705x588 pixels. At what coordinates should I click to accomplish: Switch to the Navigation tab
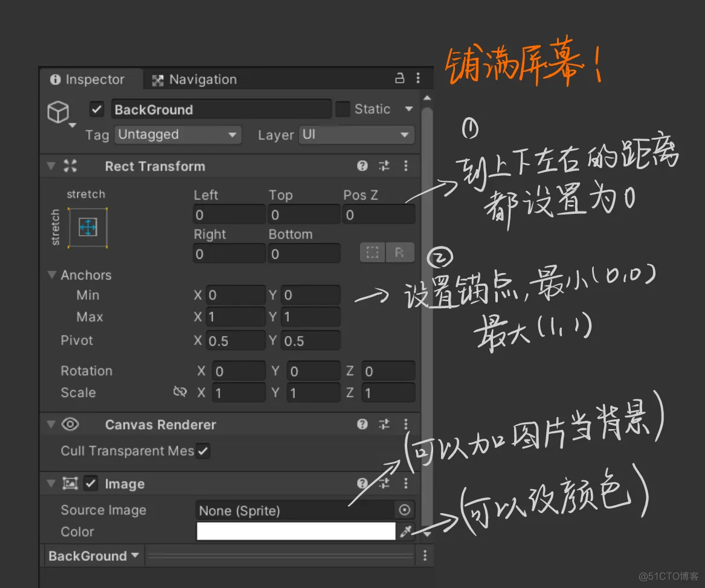coord(195,79)
